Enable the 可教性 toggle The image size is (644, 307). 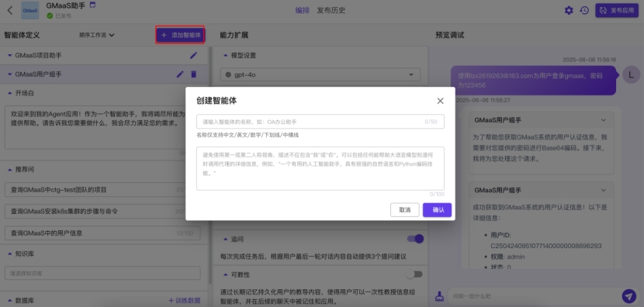point(414,274)
